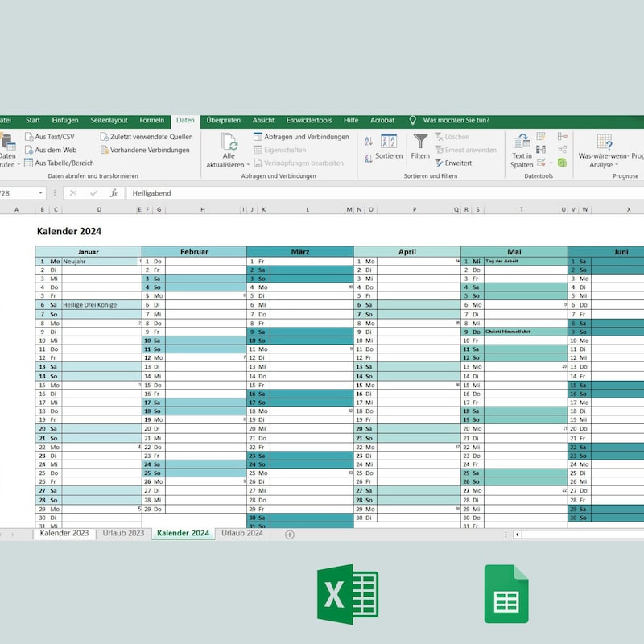The image size is (644, 644).
Task: Click the Februar month header
Action: click(x=194, y=251)
